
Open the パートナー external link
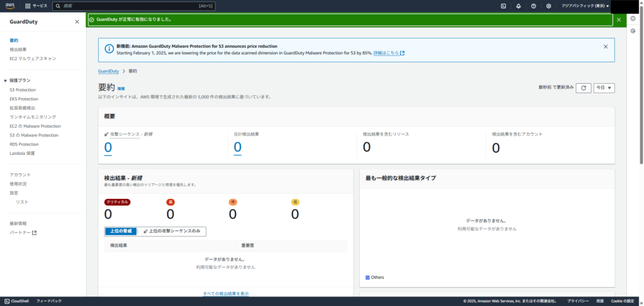[x=23, y=233]
